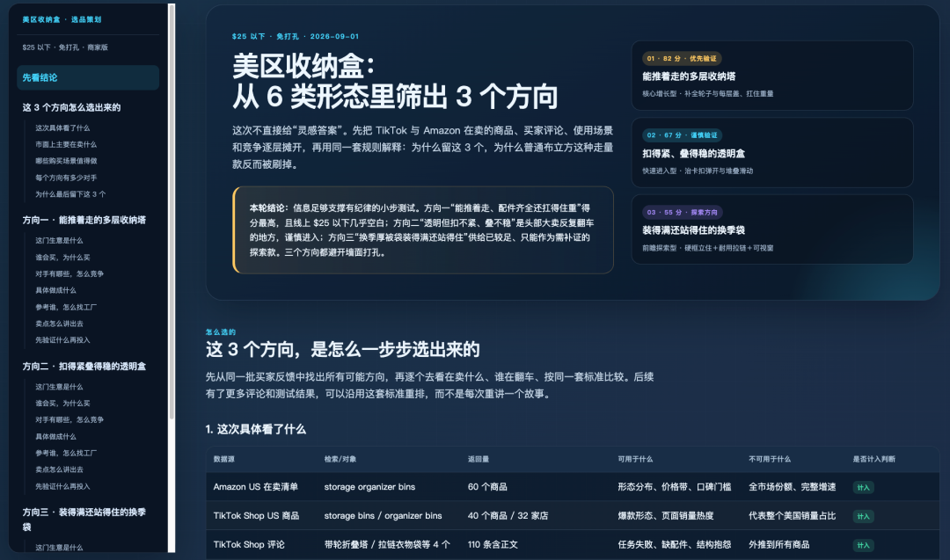Go to 具体做成什么 under 方向一
The height and width of the screenshot is (560, 950).
[x=55, y=290]
